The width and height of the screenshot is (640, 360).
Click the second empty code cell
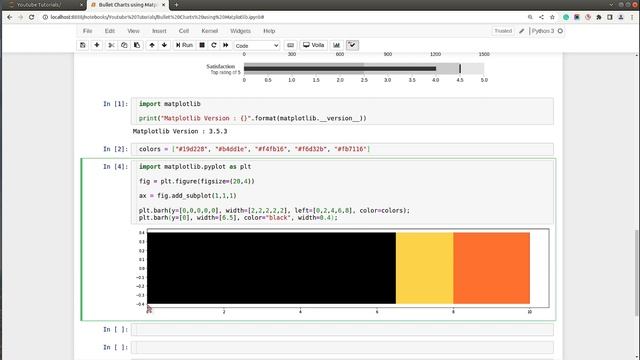pyautogui.click(x=342, y=347)
